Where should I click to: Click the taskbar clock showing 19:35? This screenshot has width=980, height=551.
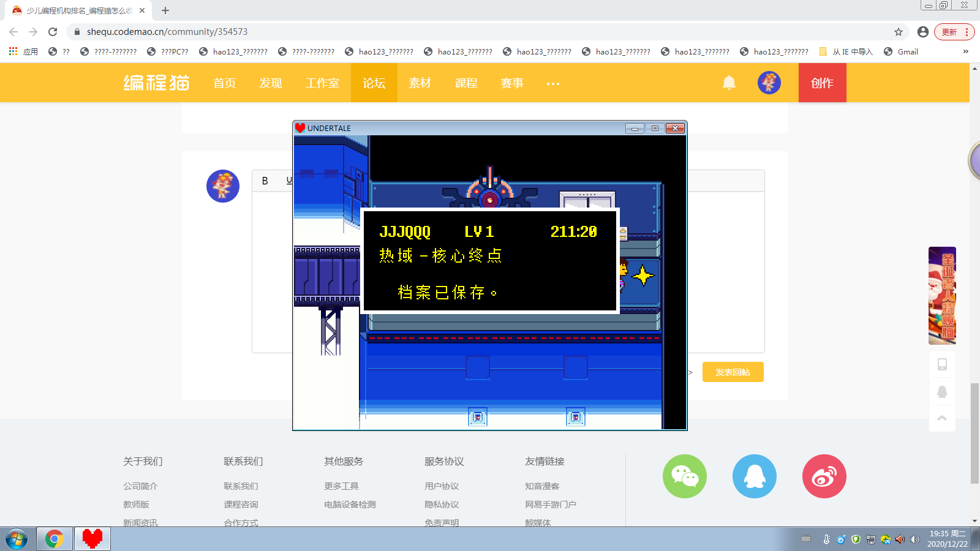(948, 539)
